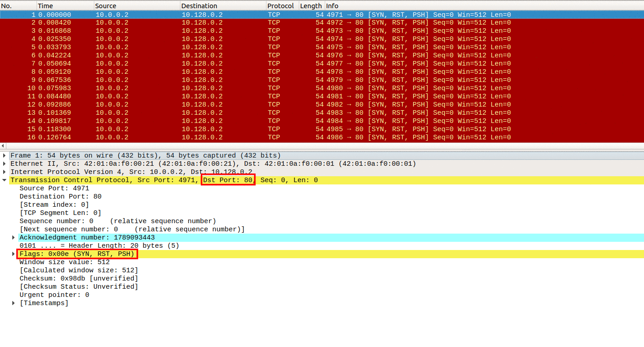Select packet 16 with source port 4986
This screenshot has height=347, width=644.
(322, 138)
